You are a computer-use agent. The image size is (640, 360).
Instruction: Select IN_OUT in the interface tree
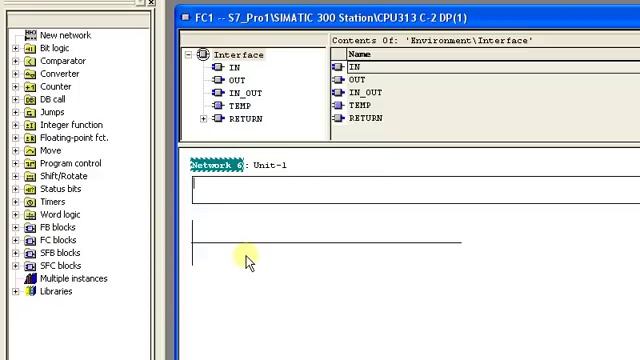[245, 93]
